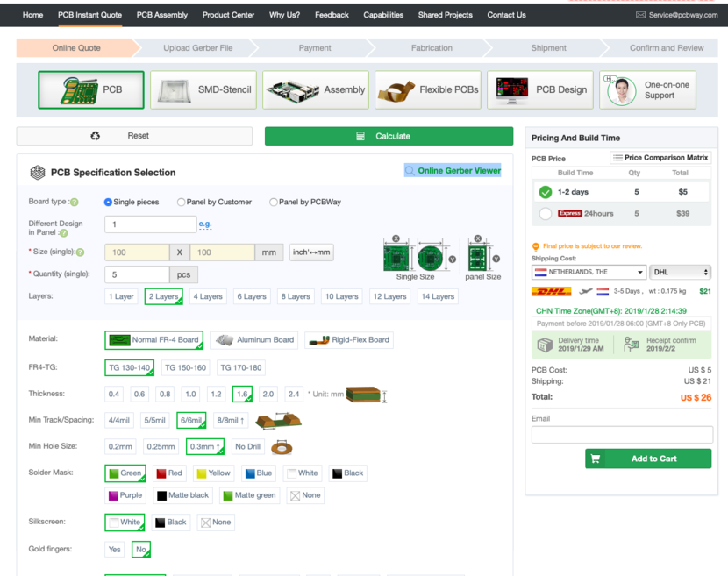Click the One-on-one Support avatar
728x576 pixels.
point(621,90)
